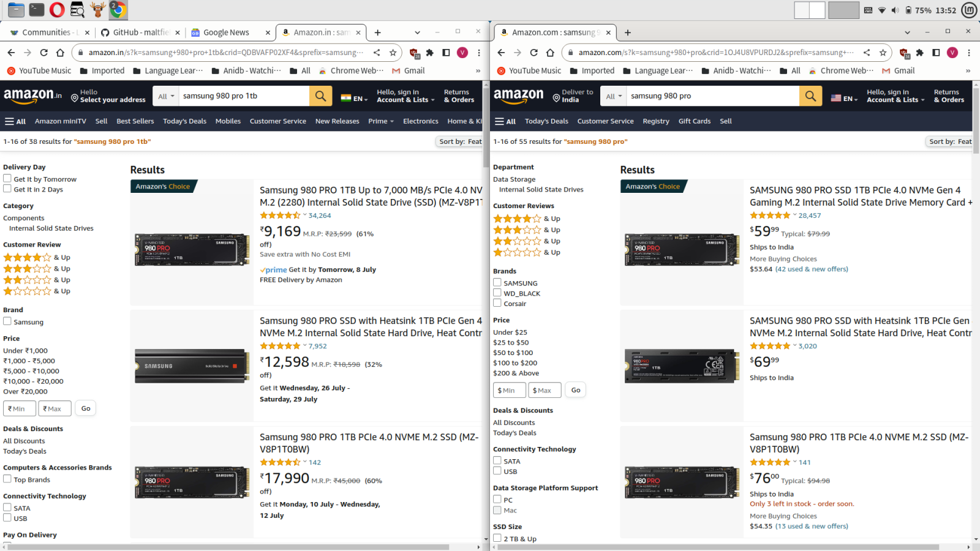980x551 pixels.
Task: Go back in the left Chrome window
Action: click(x=11, y=53)
